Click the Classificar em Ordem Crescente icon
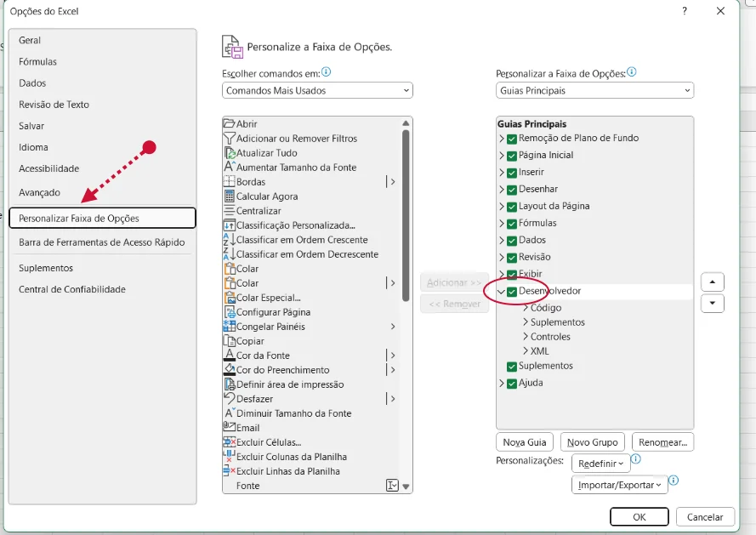Screen dimensions: 756x535 pos(229,240)
